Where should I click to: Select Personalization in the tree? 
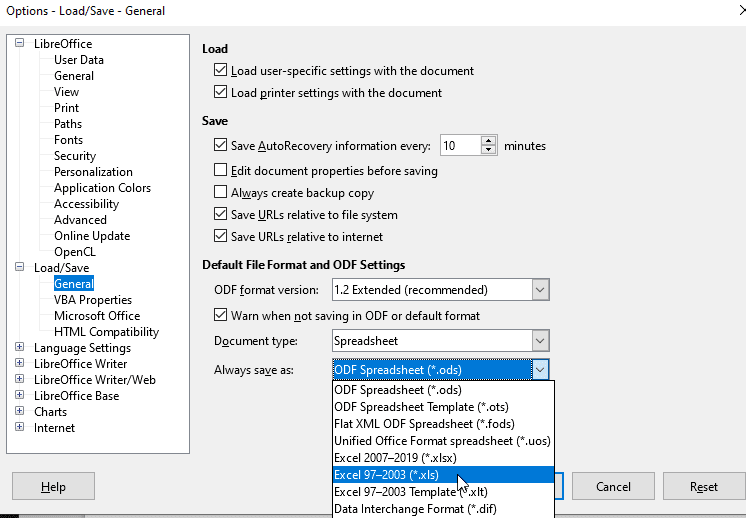(93, 172)
